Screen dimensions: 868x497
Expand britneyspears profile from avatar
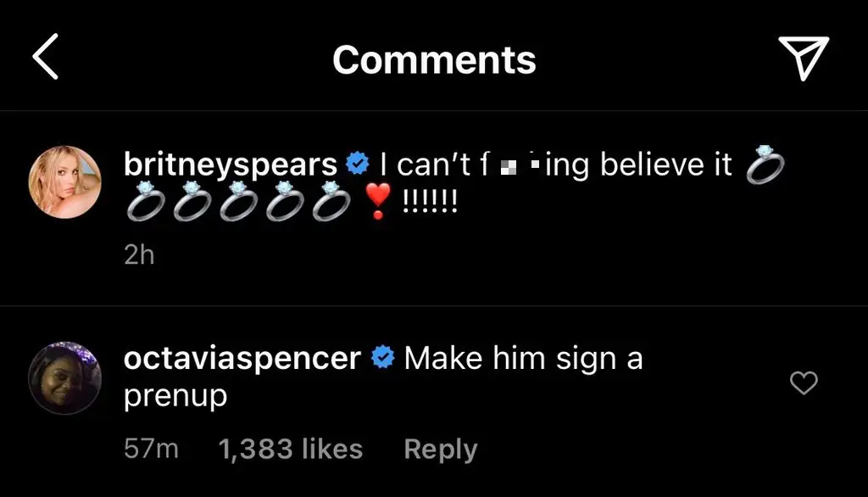coord(64,181)
